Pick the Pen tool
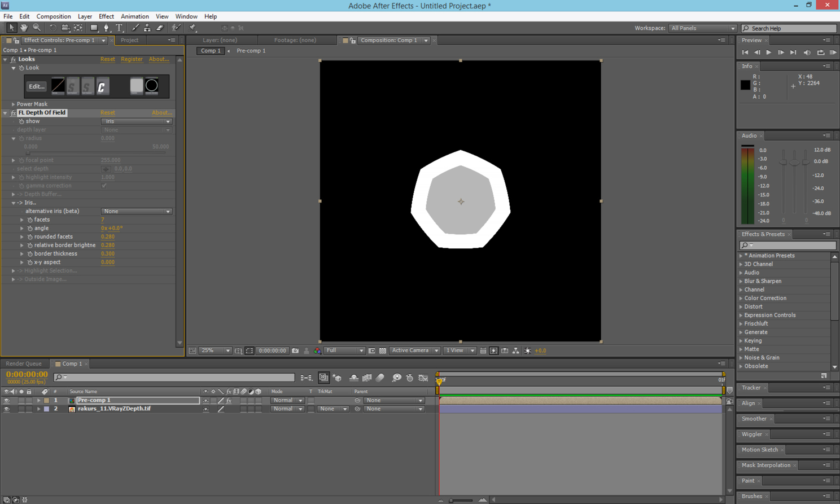 click(x=106, y=28)
